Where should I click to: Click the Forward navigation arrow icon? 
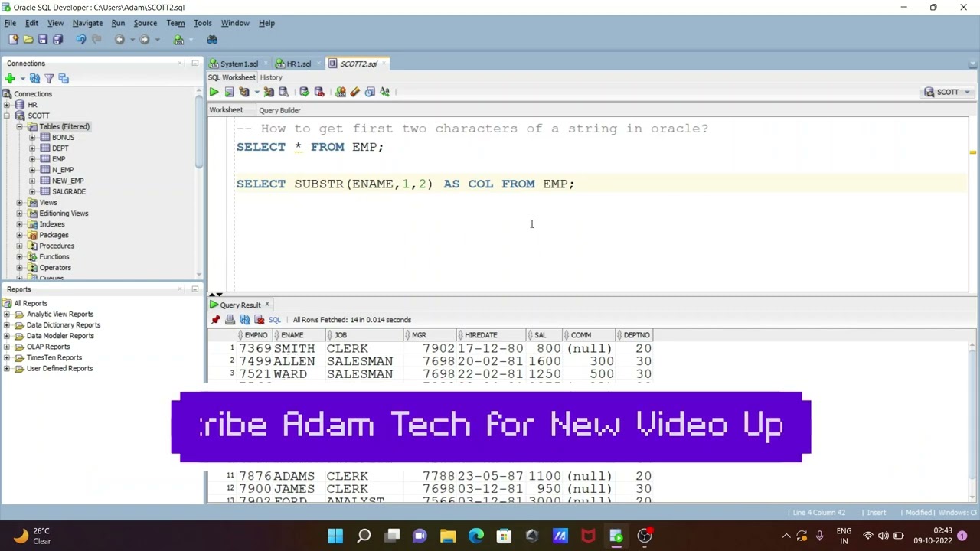click(x=145, y=40)
